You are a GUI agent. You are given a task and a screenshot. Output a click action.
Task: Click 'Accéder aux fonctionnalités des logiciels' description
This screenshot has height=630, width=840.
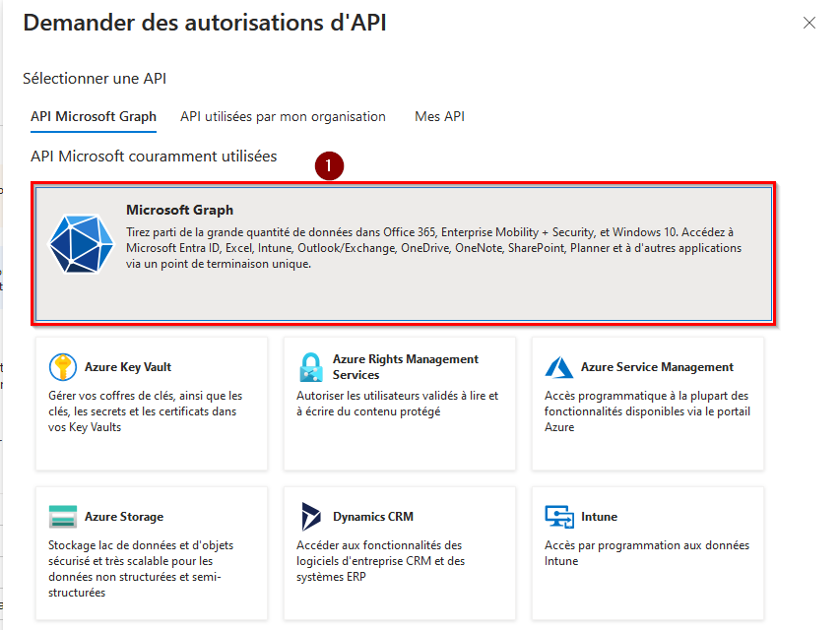click(x=380, y=561)
